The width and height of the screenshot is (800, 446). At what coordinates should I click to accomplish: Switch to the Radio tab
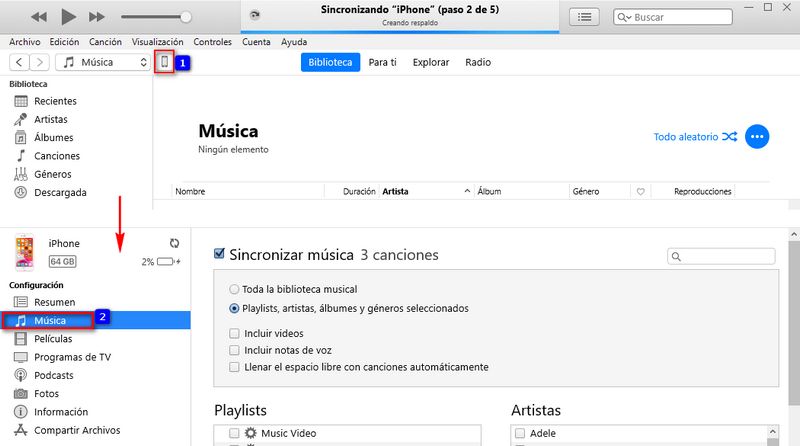point(478,62)
